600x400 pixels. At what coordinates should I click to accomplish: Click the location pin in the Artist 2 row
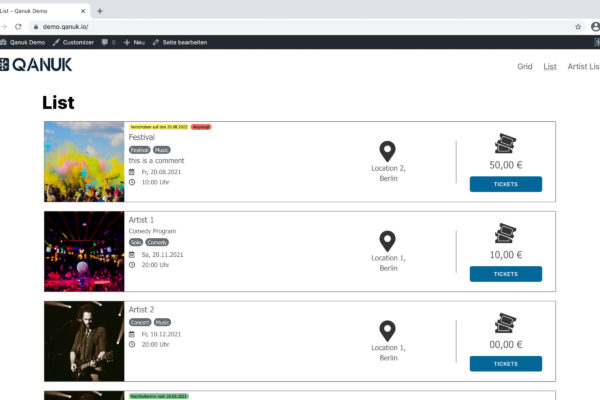tap(387, 331)
